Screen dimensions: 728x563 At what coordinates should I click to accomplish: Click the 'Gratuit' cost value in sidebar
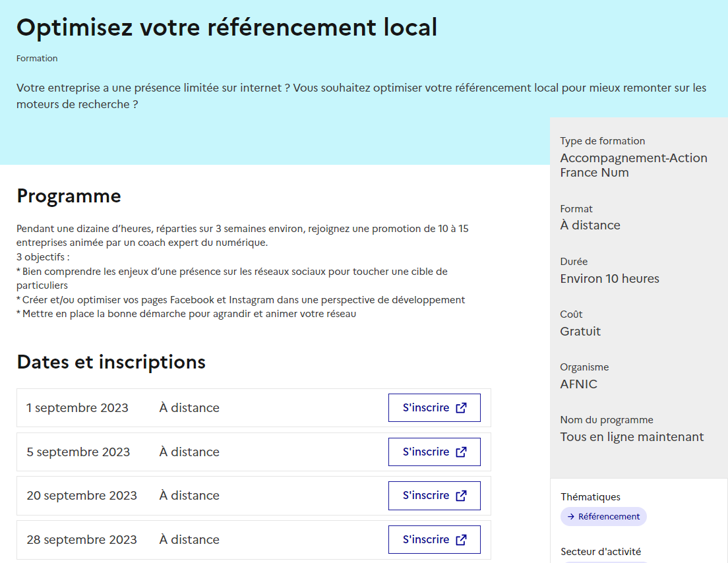580,332
